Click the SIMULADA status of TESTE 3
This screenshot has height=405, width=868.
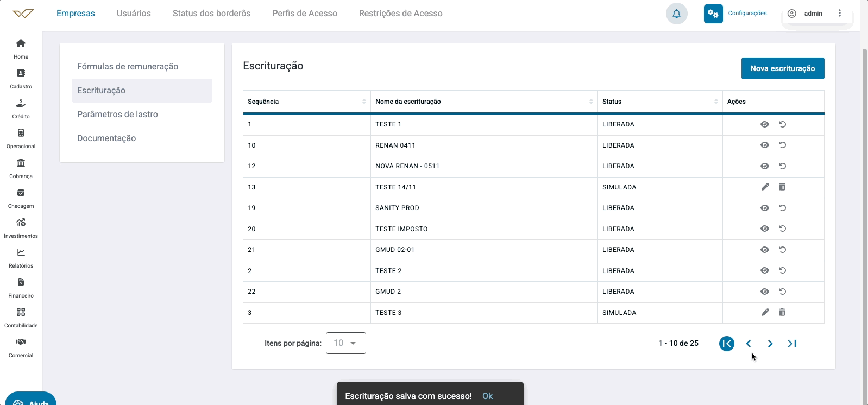point(619,313)
